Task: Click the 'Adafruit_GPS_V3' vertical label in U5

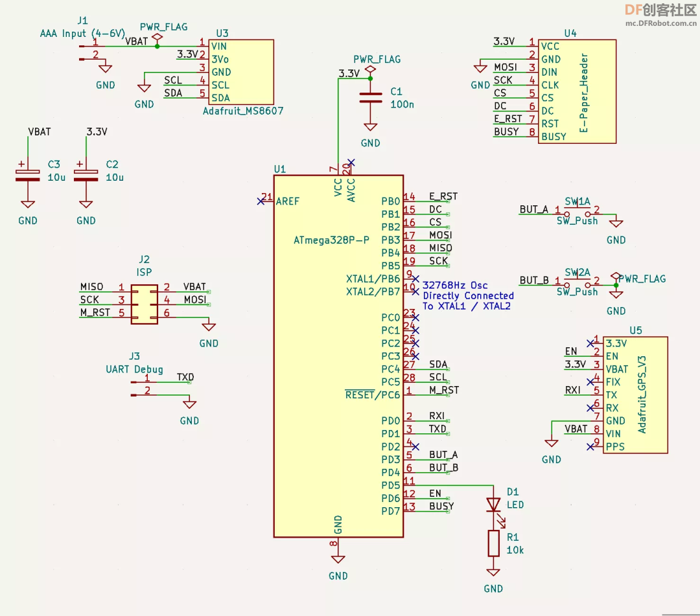Action: click(642, 394)
